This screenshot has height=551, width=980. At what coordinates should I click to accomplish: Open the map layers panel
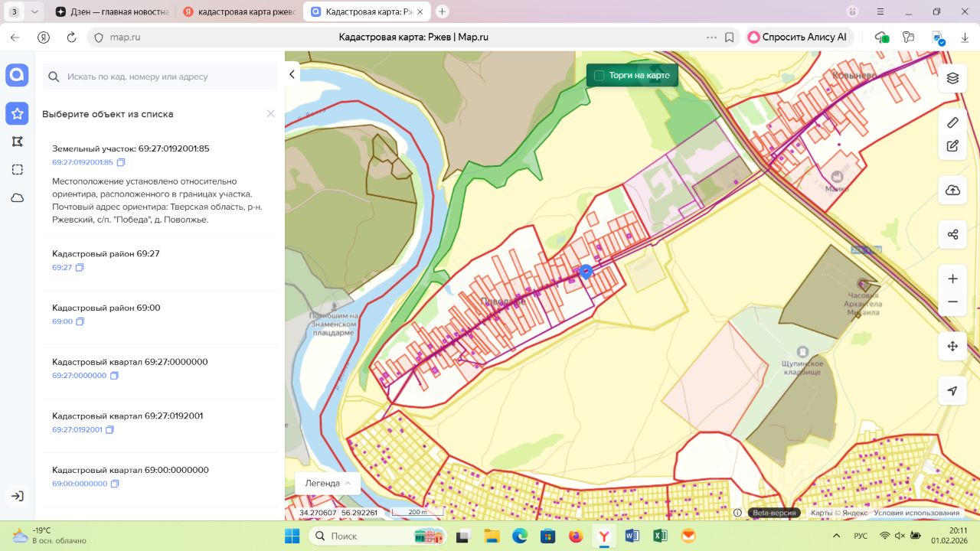[x=952, y=78]
